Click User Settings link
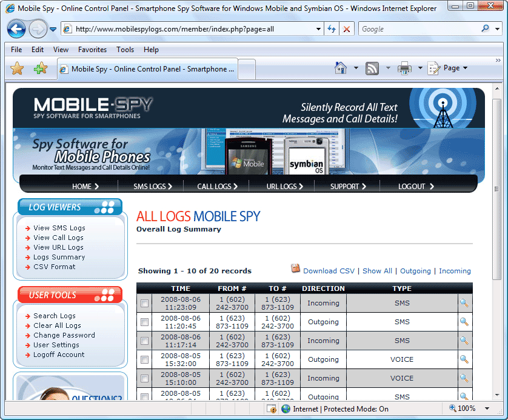The width and height of the screenshot is (508, 420). [56, 345]
